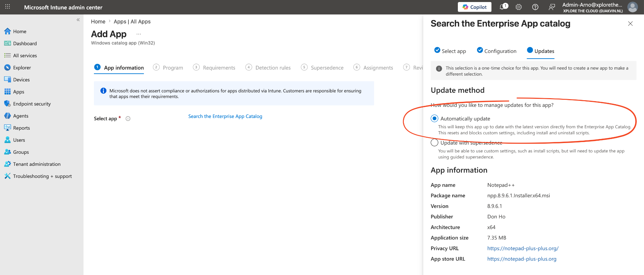The height and width of the screenshot is (275, 644).
Task: Go to Select app step in panel
Action: (450, 51)
